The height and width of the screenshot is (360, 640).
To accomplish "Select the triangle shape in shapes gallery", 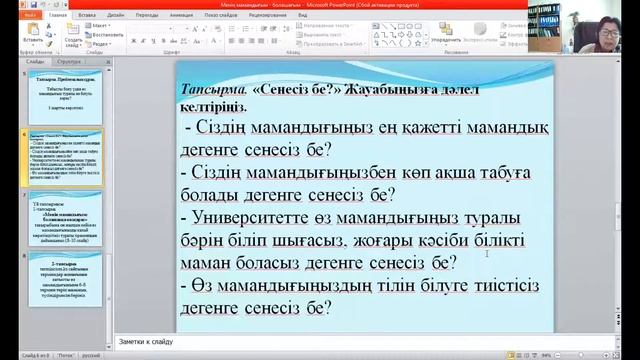I will click(376, 35).
